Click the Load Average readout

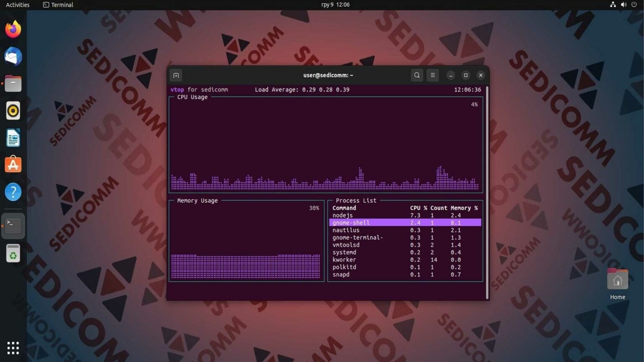(302, 90)
